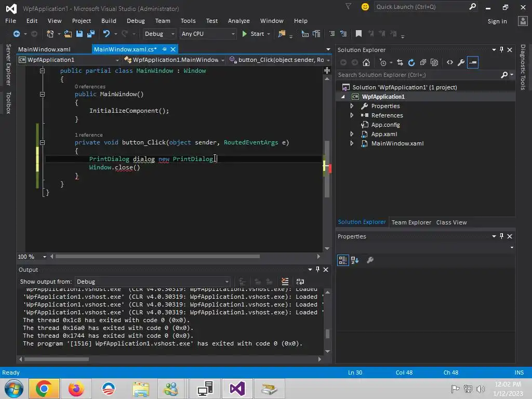Collapse the WpfApplication1 project node
Image resolution: width=532 pixels, height=399 pixels.
point(343,97)
